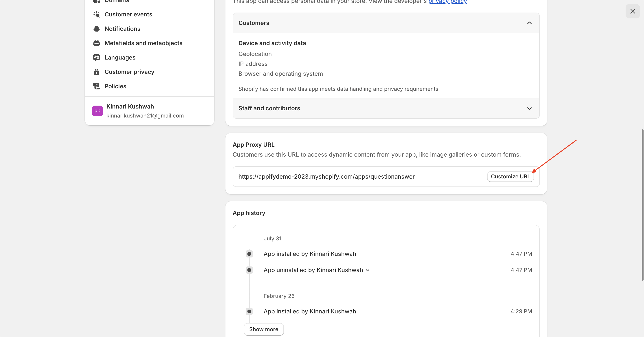Click the IP address entry
This screenshot has width=644, height=337.
coord(253,64)
